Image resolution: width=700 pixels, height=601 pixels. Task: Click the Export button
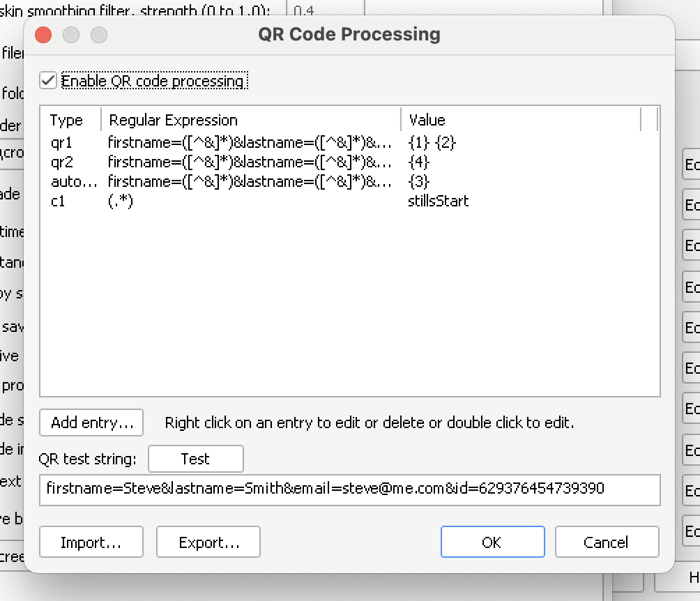[x=208, y=542]
